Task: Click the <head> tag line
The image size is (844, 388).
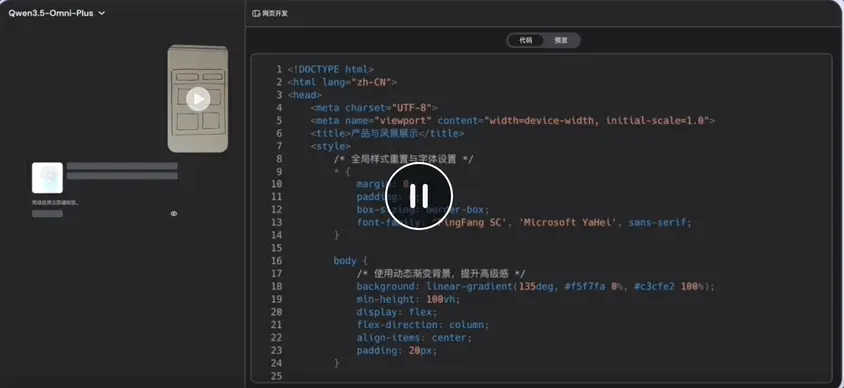Action: 305,95
